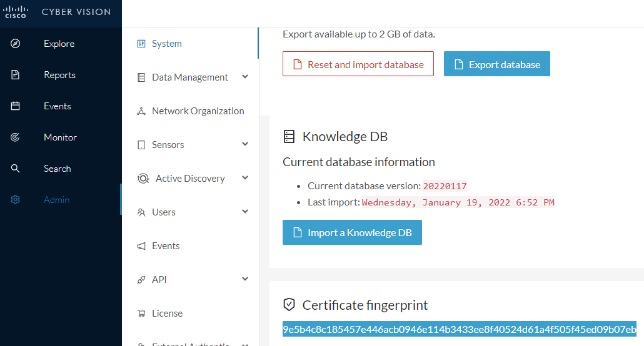Click the Export available up to 2 GB note
Image resolution: width=644 pixels, height=346 pixels.
pyautogui.click(x=358, y=34)
